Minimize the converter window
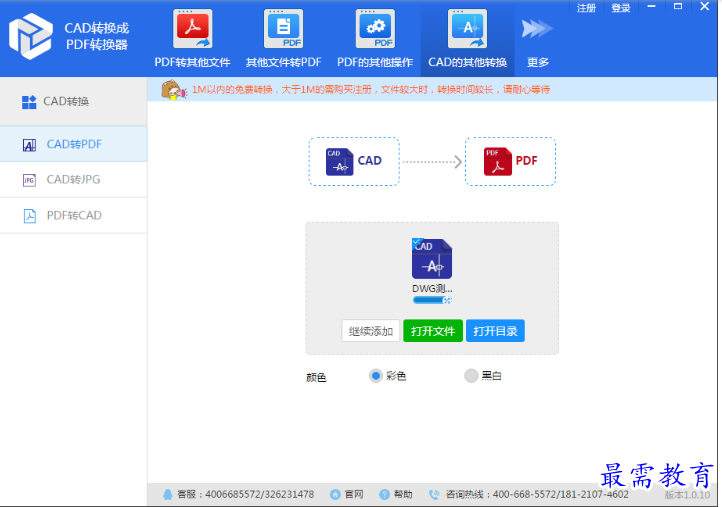This screenshot has height=507, width=722. [651, 6]
